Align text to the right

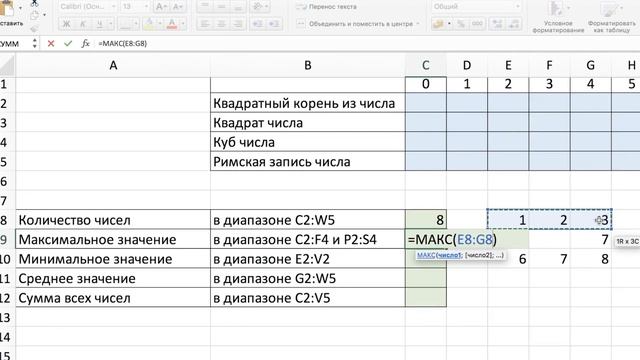(238, 24)
